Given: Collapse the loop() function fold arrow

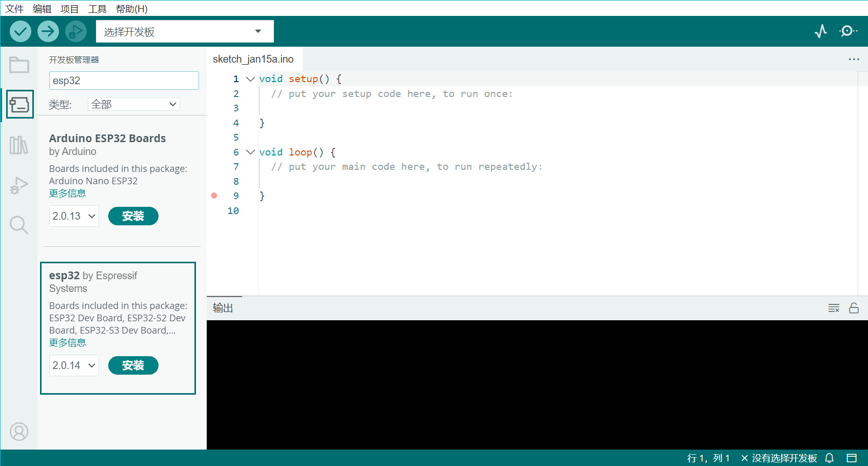Looking at the screenshot, I should tap(250, 152).
